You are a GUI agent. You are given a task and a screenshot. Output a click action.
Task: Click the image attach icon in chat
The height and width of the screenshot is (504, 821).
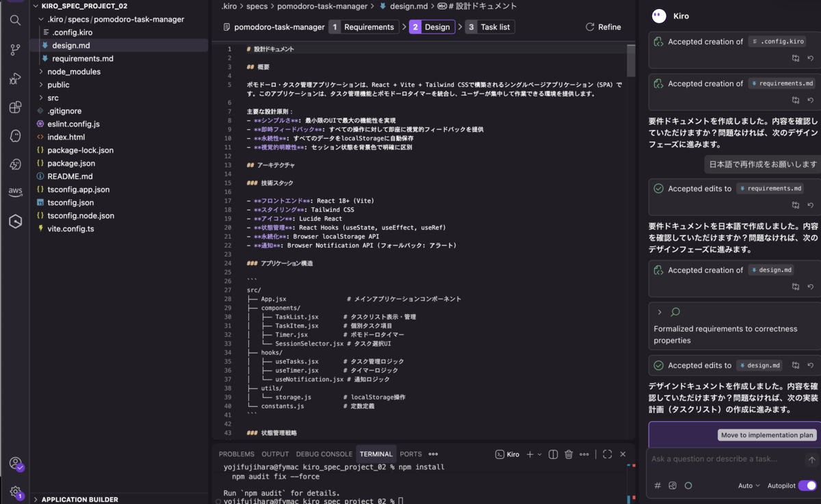pyautogui.click(x=673, y=486)
